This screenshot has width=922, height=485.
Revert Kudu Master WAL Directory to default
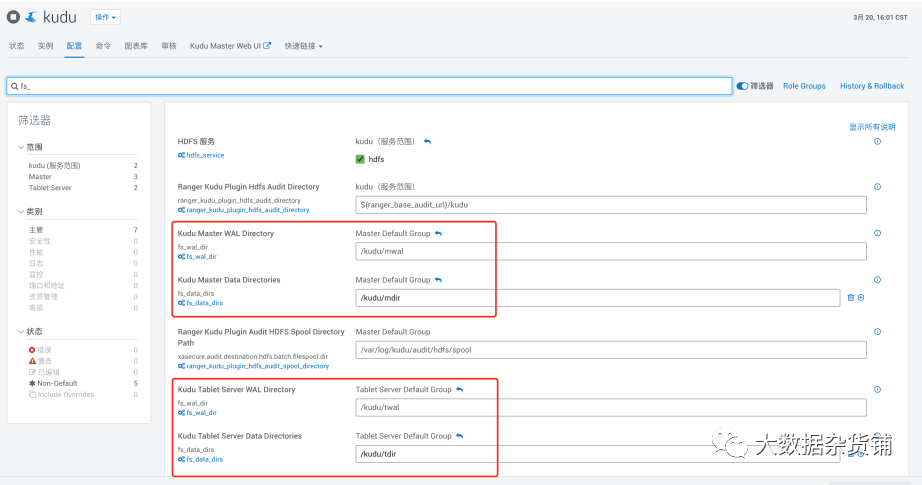pyautogui.click(x=438, y=233)
